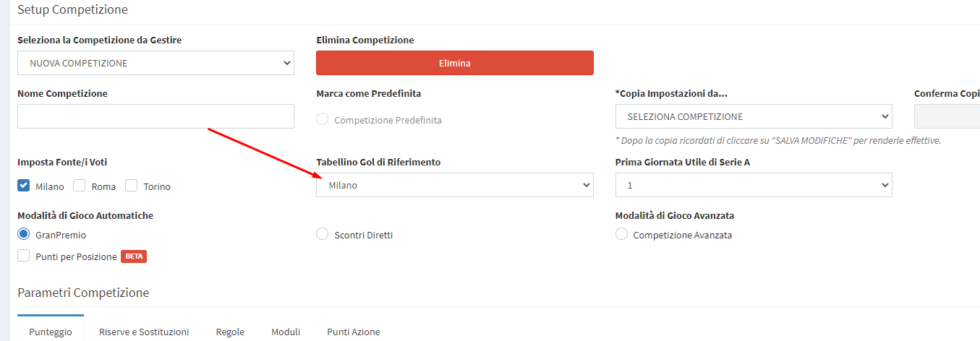The image size is (980, 341).
Task: Tick the Torino vote source checkbox
Action: coord(132,186)
